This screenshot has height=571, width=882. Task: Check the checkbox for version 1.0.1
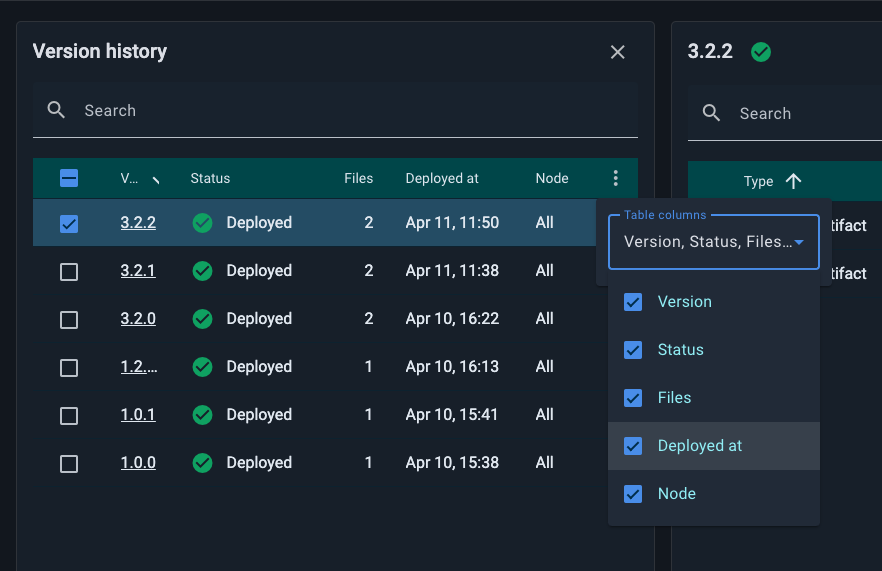(x=69, y=416)
